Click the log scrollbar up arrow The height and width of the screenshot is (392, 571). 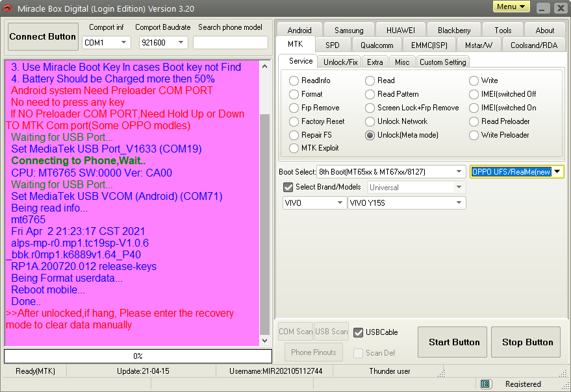click(x=265, y=66)
